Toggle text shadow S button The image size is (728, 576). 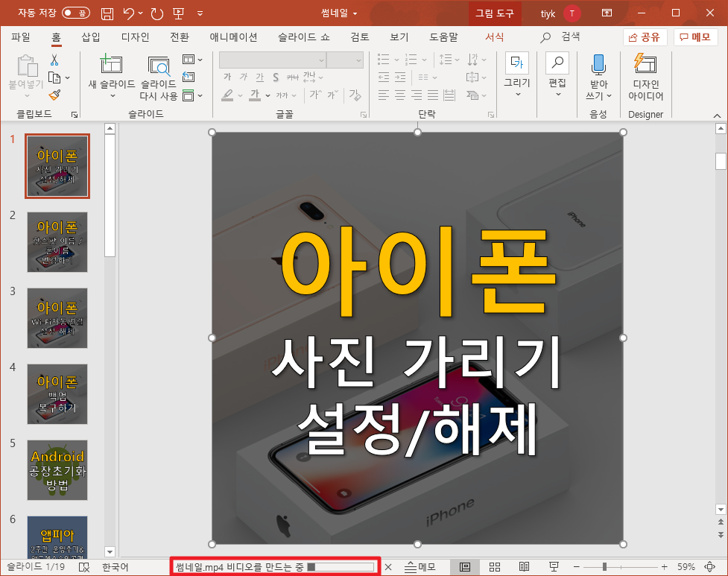point(276,77)
